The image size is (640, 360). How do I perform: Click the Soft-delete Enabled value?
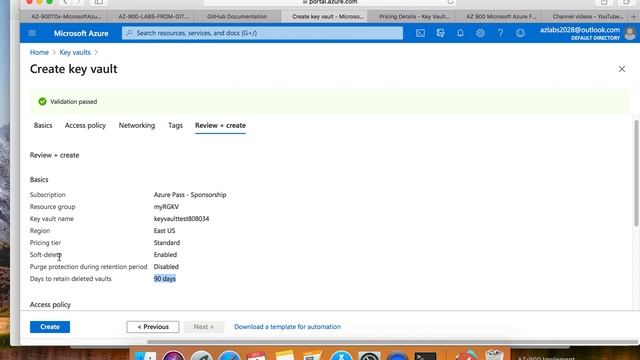tap(165, 255)
